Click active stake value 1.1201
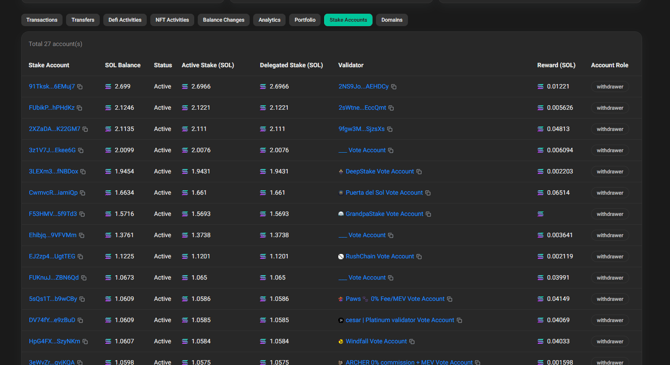This screenshot has width=670, height=365. point(201,256)
